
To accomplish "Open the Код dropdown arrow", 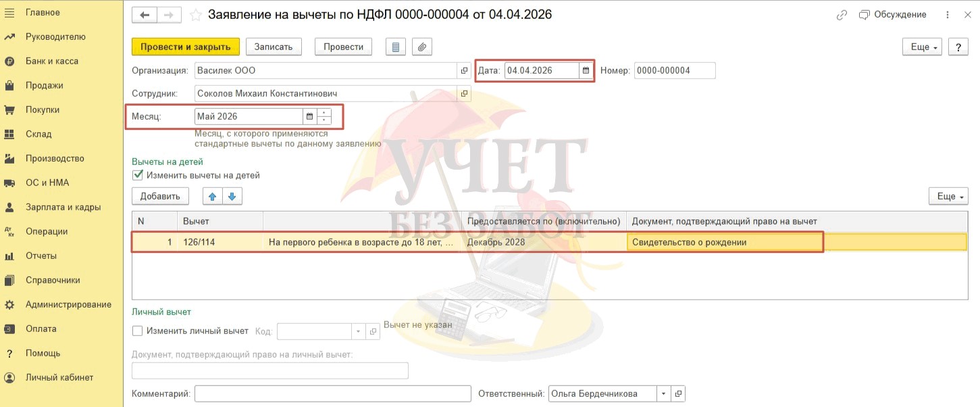I will click(x=359, y=331).
